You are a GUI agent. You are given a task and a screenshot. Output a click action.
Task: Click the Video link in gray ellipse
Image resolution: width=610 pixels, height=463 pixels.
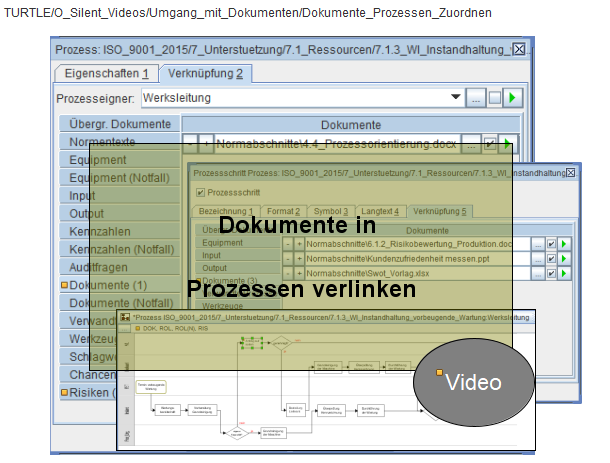[x=473, y=382]
